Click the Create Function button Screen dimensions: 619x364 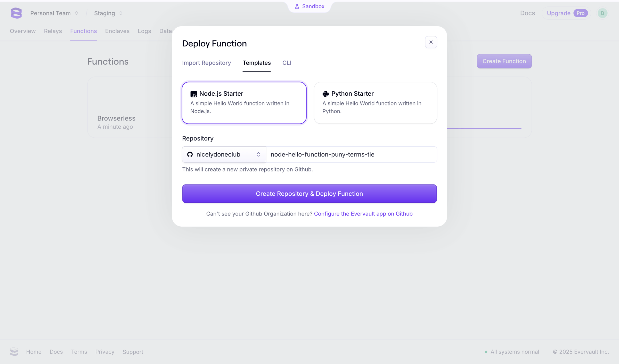(x=504, y=61)
